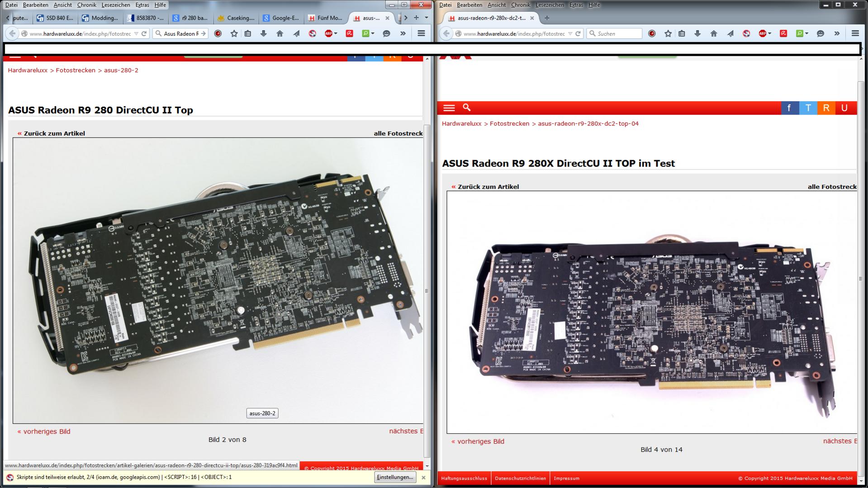Click search field with Asus Radeon text
This screenshot has width=868, height=488.
click(180, 33)
